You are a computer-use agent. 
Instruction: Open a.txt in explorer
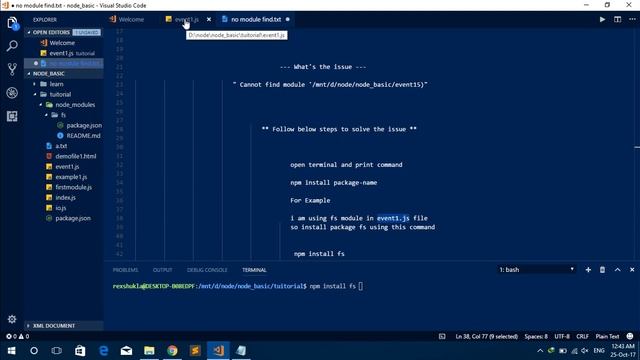tap(61, 146)
